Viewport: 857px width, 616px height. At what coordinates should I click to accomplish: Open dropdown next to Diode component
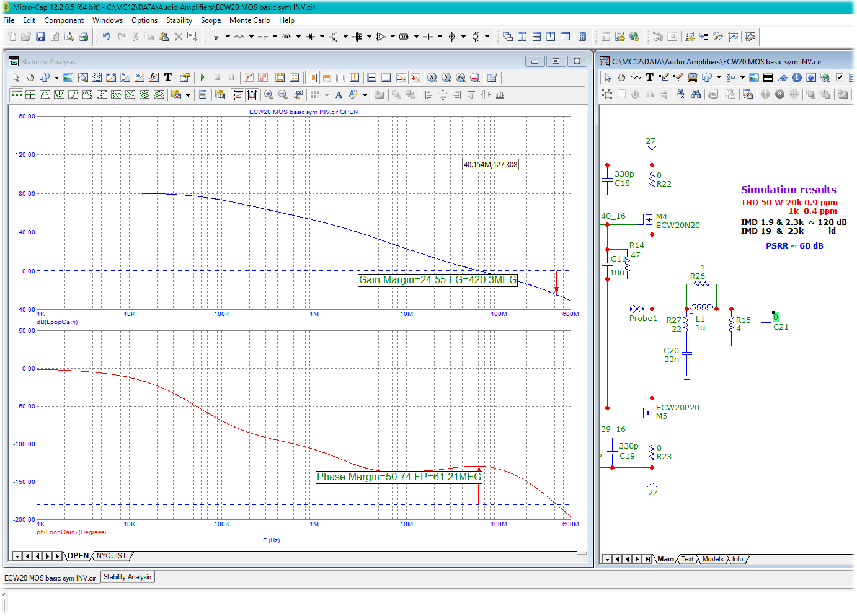322,37
